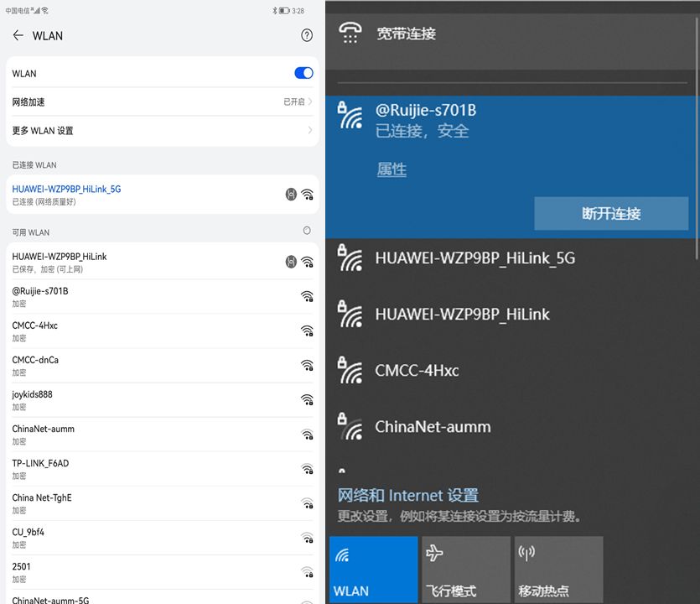Select the @Ruijie-s701B network on phone

coord(151,296)
